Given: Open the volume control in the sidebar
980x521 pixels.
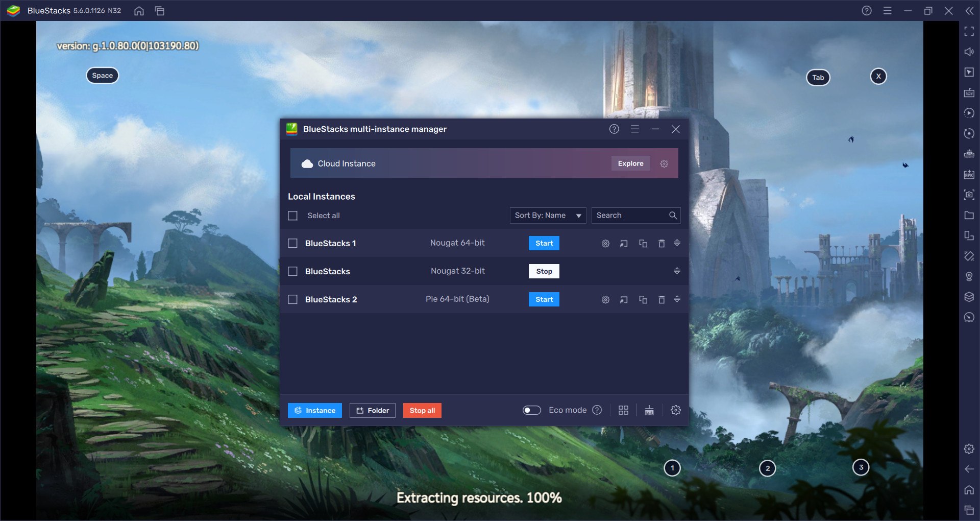Looking at the screenshot, I should coord(969,52).
